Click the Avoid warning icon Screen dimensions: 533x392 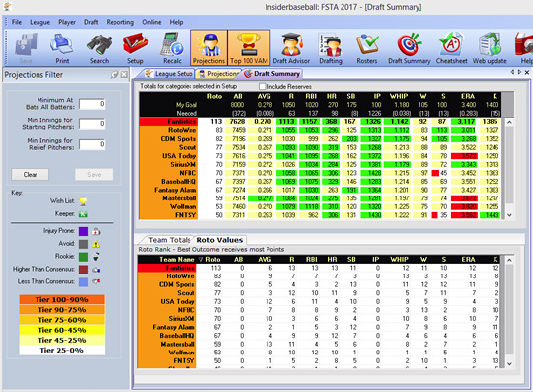tap(96, 244)
